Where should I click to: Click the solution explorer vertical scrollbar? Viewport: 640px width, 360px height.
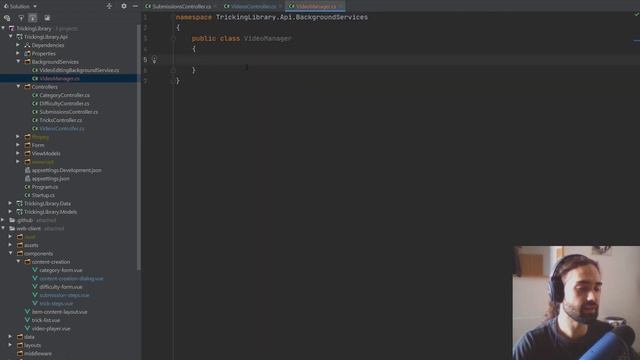point(139,147)
